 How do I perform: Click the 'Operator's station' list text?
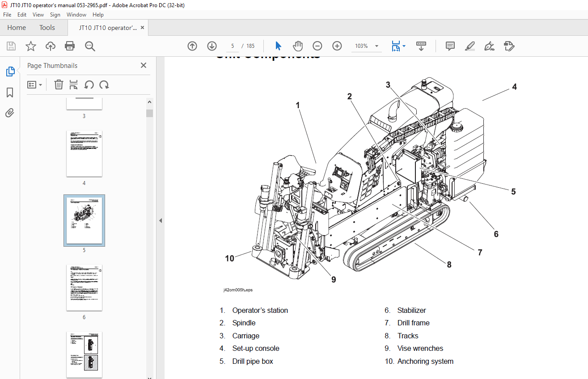tap(260, 310)
